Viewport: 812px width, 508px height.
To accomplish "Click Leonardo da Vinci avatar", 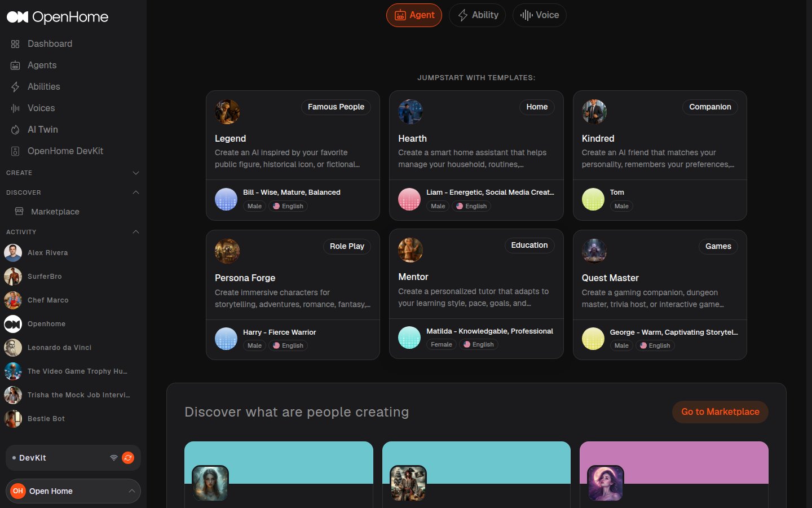I will click(x=13, y=348).
